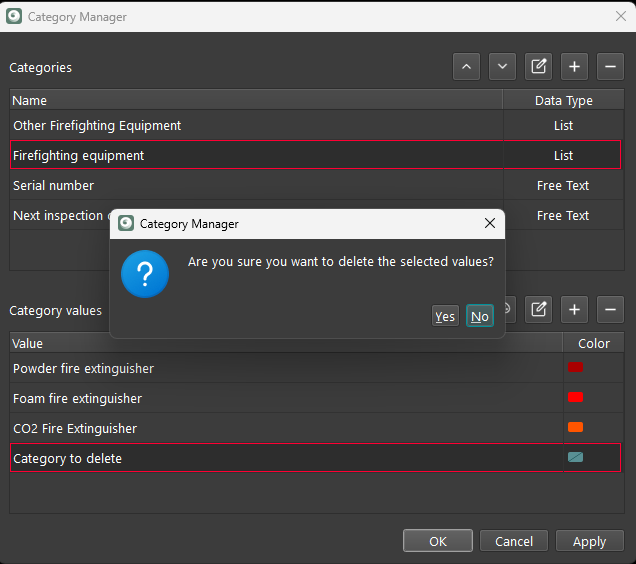Add a new category value
Viewport: 636px width, 564px height.
pyautogui.click(x=574, y=309)
